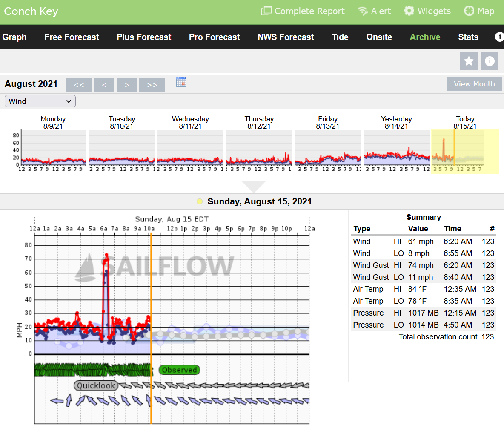Click the 12:35 AM time entry
This screenshot has height=434, width=504.
pyautogui.click(x=460, y=289)
